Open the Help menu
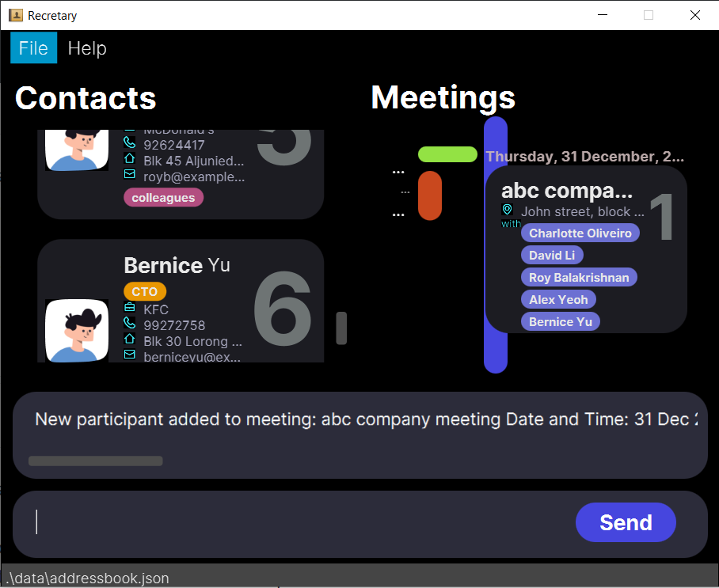 [x=87, y=48]
